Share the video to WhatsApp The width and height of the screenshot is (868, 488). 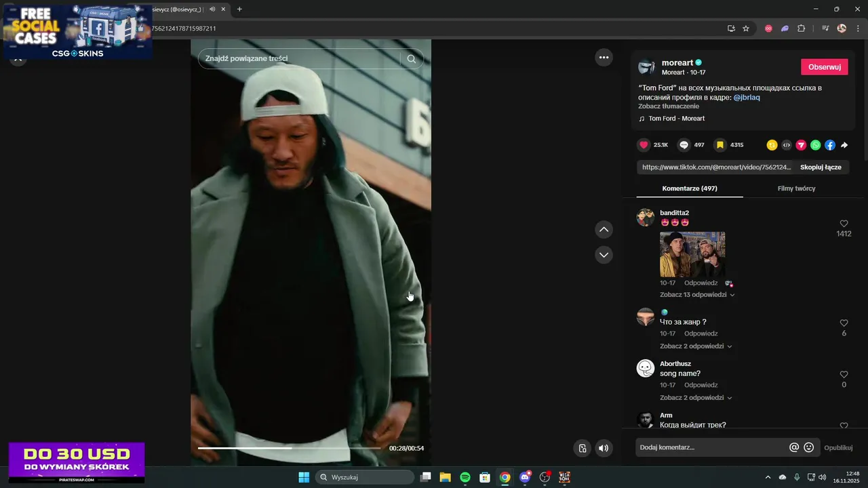click(815, 145)
